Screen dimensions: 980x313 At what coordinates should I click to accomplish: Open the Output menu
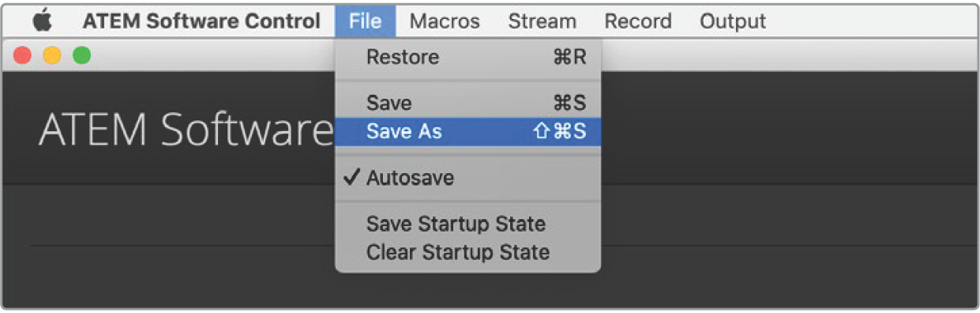[x=733, y=21]
